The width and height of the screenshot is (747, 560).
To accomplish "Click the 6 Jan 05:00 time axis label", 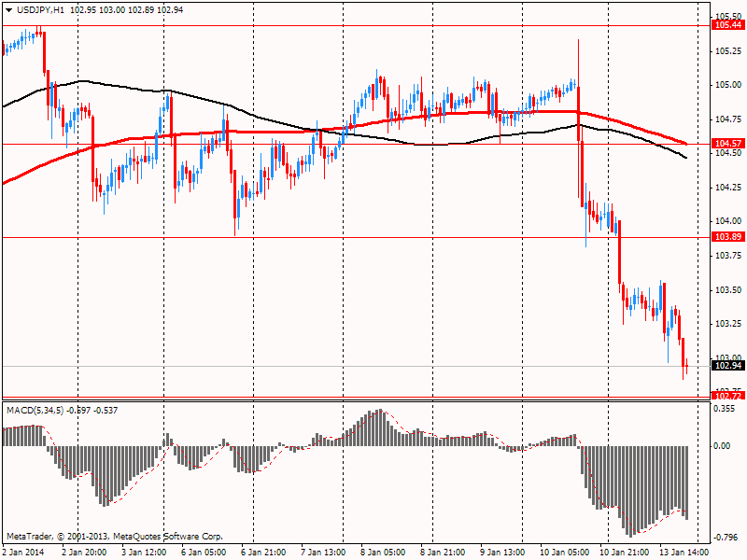I will pyautogui.click(x=204, y=553).
